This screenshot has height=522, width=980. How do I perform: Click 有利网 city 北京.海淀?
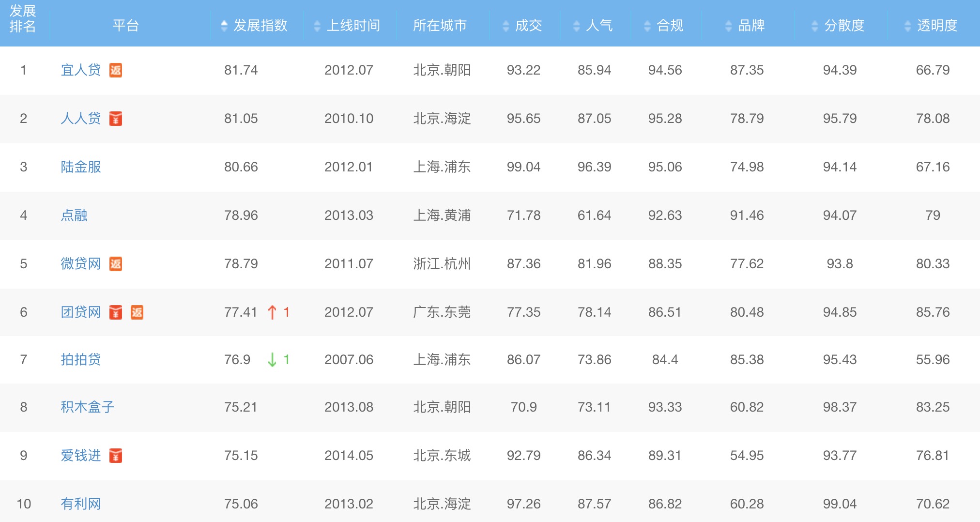coord(442,504)
